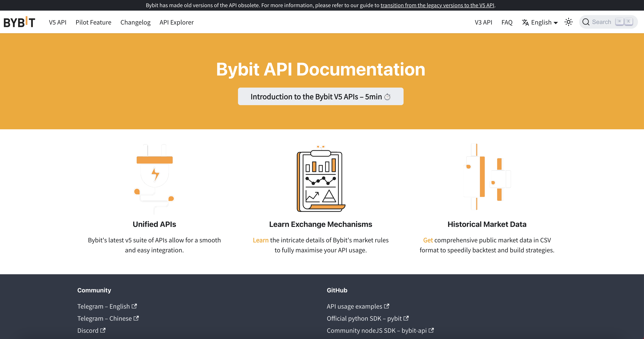The height and width of the screenshot is (339, 644).
Task: Click the clipboard charts illustration
Action: pos(321,178)
